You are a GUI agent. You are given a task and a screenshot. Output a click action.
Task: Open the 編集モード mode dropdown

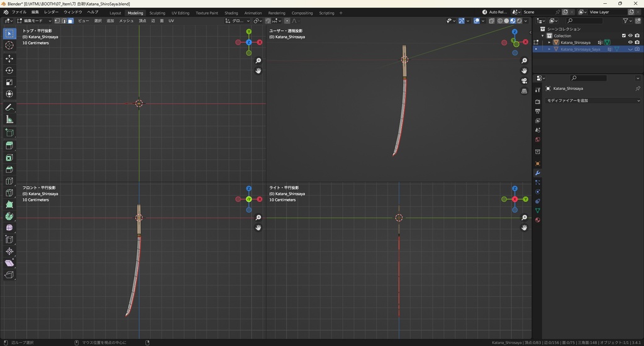pos(34,21)
